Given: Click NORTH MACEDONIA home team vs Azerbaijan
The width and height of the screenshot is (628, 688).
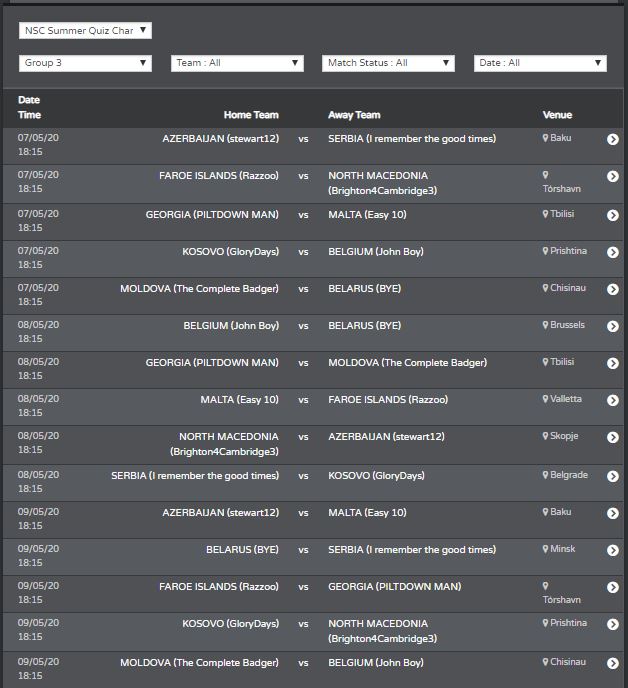Looking at the screenshot, I should pyautogui.click(x=224, y=444).
